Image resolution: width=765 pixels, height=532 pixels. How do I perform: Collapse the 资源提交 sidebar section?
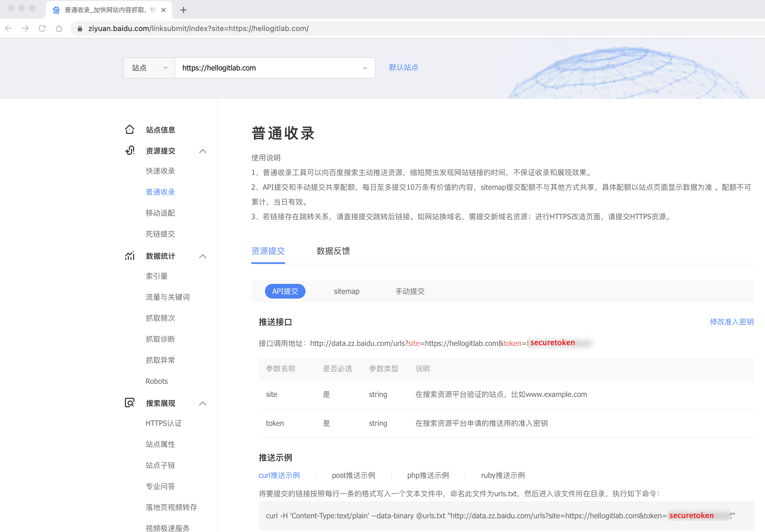click(203, 151)
